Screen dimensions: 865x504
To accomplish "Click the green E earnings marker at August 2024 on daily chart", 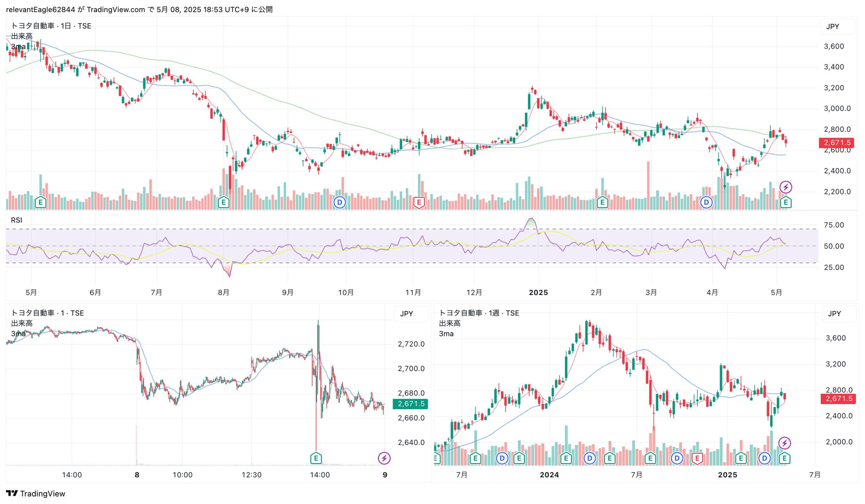I will [223, 202].
